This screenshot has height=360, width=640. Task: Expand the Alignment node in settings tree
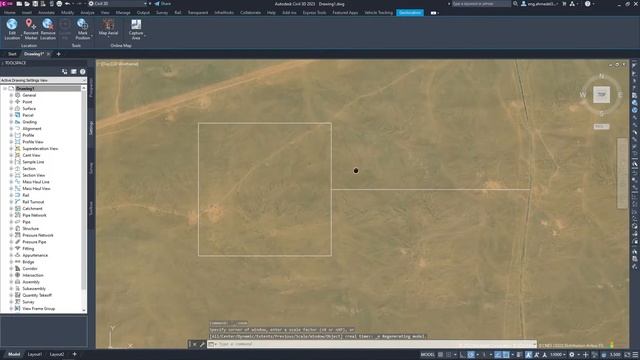tap(11, 129)
